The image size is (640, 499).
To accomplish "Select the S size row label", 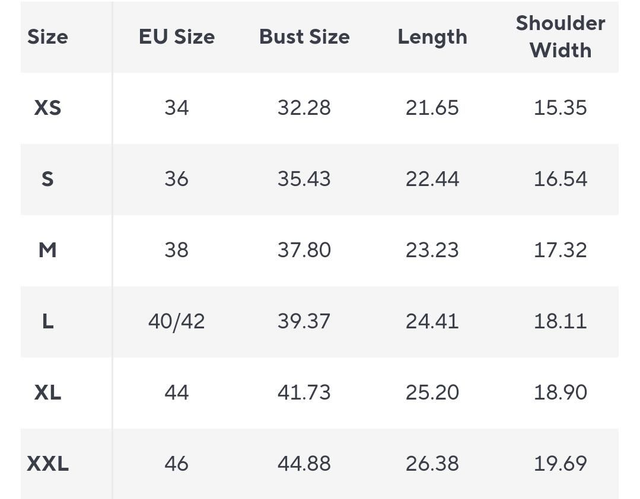I will pyautogui.click(x=48, y=179).
